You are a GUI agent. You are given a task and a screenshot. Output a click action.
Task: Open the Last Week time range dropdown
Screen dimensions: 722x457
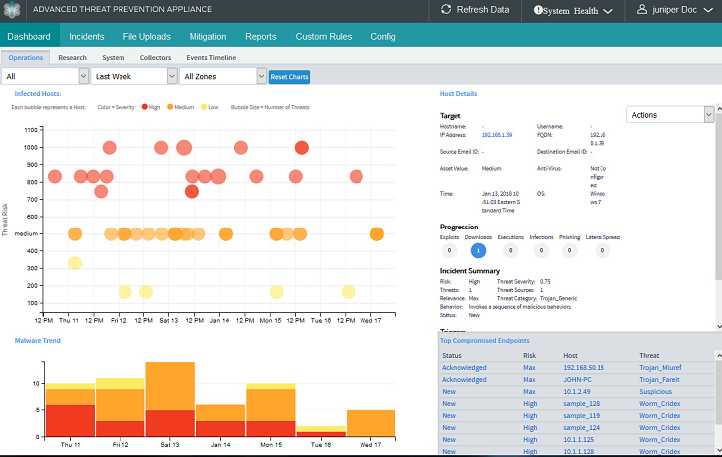pyautogui.click(x=132, y=76)
